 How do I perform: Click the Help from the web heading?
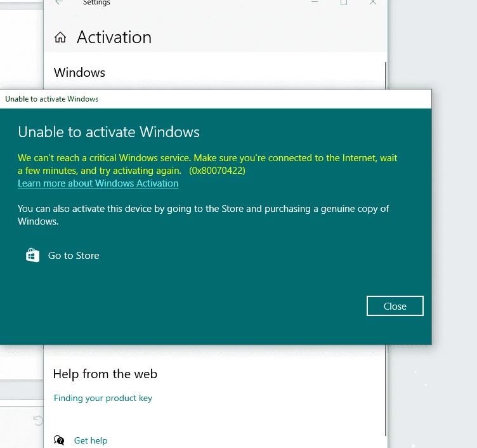pyautogui.click(x=105, y=374)
